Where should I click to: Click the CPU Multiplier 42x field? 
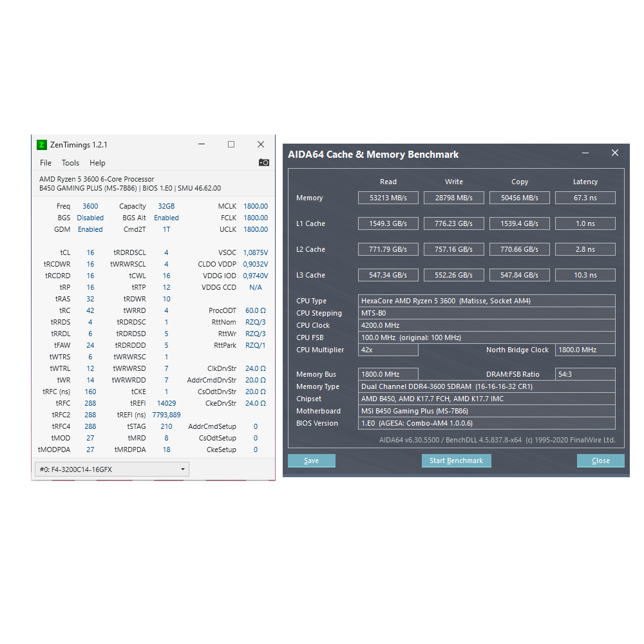pyautogui.click(x=388, y=350)
